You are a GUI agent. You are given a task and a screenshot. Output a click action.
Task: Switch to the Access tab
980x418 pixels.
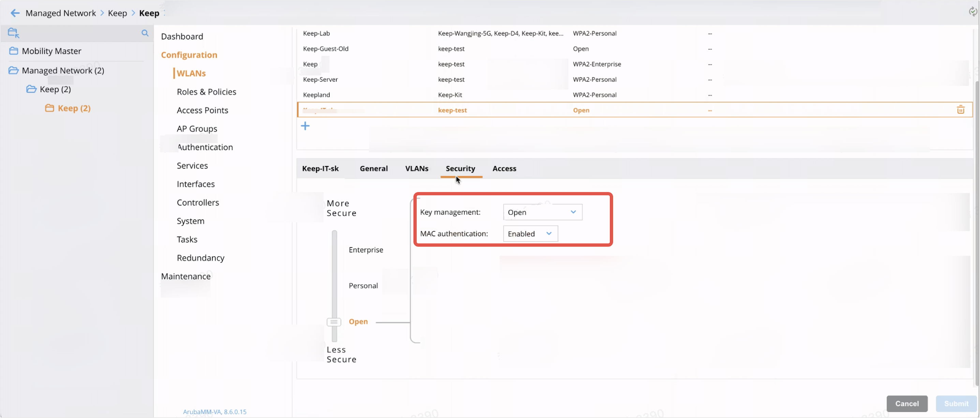[504, 168]
